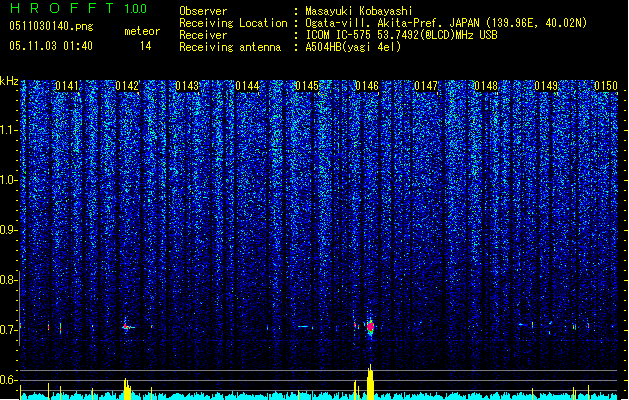Click the 0.6 kHz axis label
Screen dimensions: 629x400
8,380
